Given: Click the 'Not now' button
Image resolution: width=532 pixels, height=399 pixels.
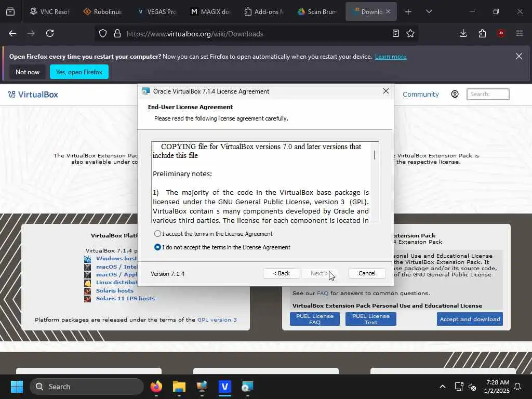Looking at the screenshot, I should pos(28,72).
